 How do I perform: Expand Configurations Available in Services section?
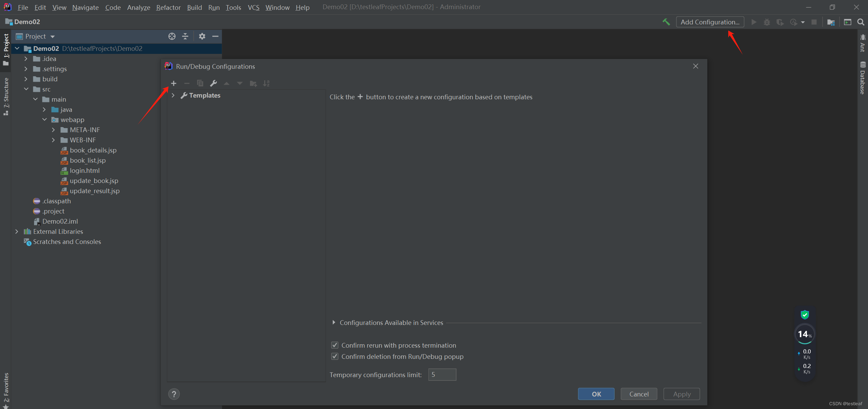tap(334, 323)
